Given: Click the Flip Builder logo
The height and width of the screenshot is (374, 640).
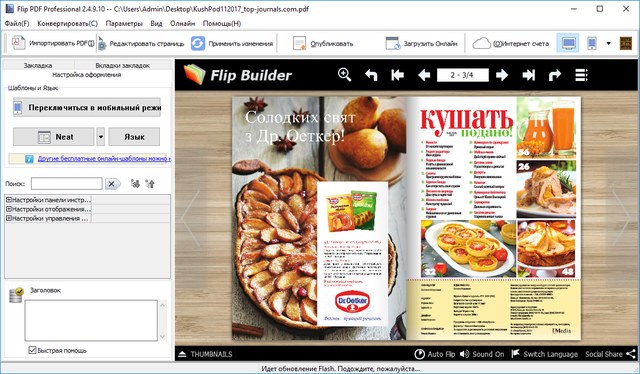Looking at the screenshot, I should point(238,75).
